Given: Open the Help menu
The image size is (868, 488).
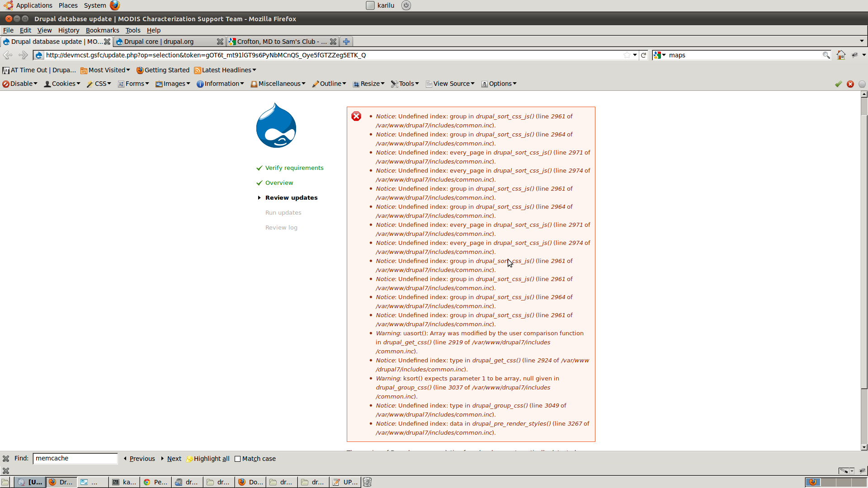Looking at the screenshot, I should click(x=154, y=30).
